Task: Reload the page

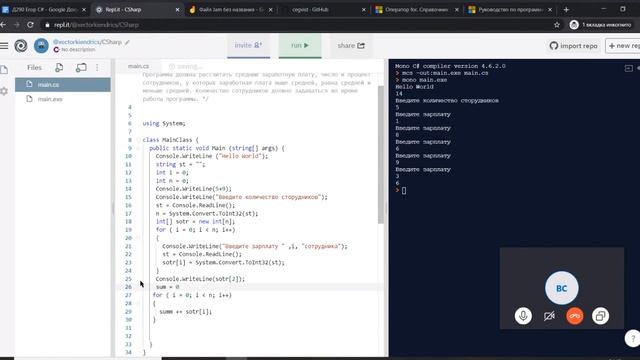Action: [30, 25]
